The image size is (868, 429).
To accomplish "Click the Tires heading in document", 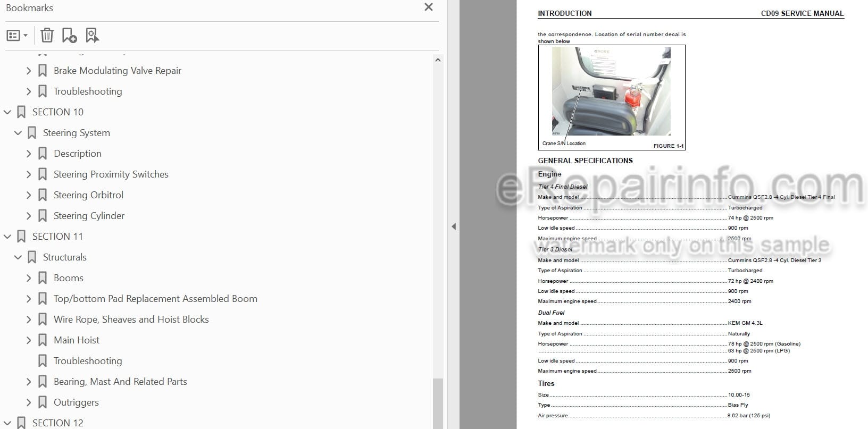I will pyautogui.click(x=546, y=383).
